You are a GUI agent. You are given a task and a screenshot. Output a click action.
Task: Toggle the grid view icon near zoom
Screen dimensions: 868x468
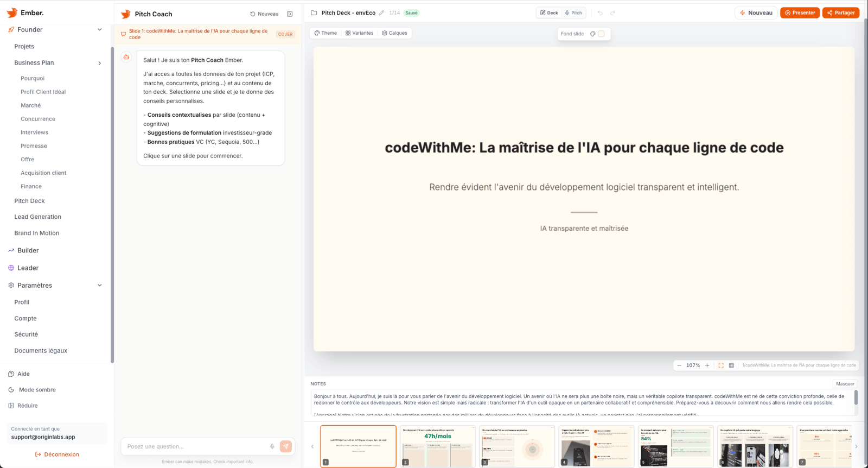point(731,365)
